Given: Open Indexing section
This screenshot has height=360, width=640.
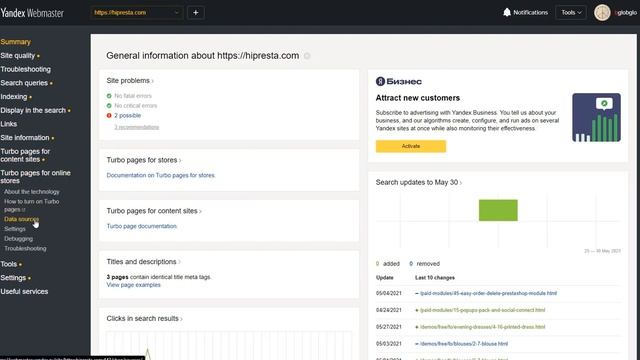Looking at the screenshot, I should pos(14,97).
